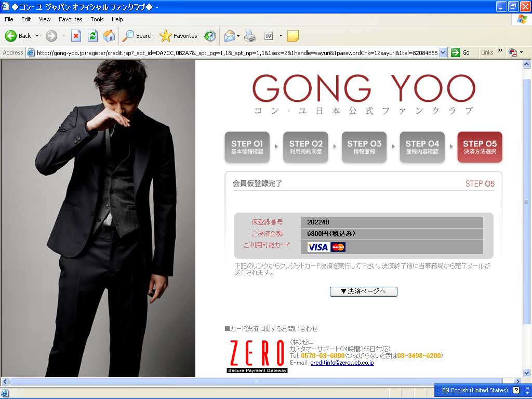
Task: Open the History toolbar icon
Action: (210, 36)
